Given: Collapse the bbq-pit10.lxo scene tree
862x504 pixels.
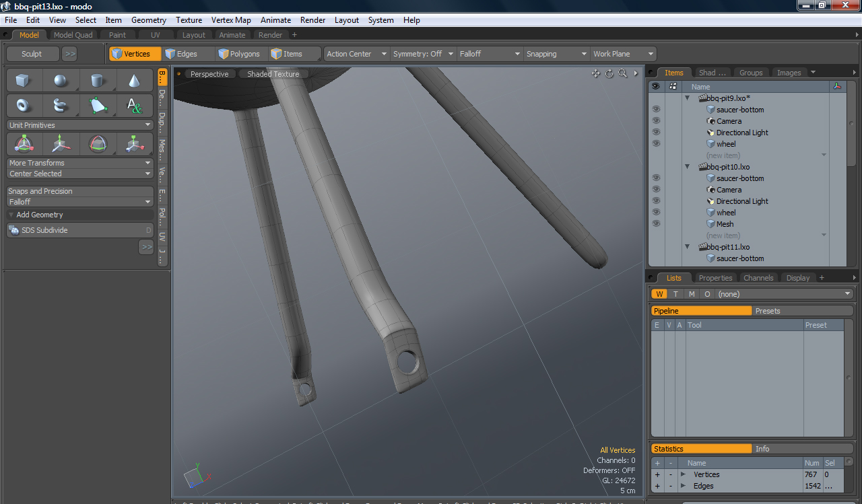Looking at the screenshot, I should 688,167.
